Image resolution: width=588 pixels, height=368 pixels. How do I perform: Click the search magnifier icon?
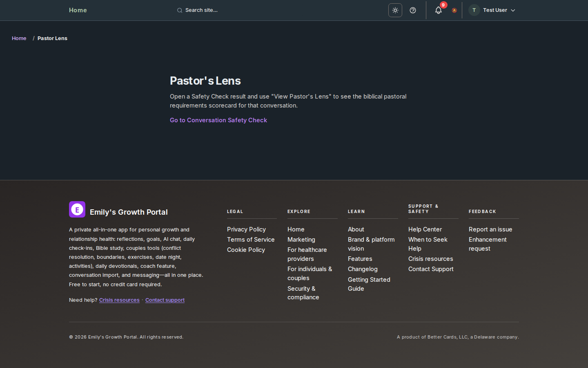coord(180,10)
